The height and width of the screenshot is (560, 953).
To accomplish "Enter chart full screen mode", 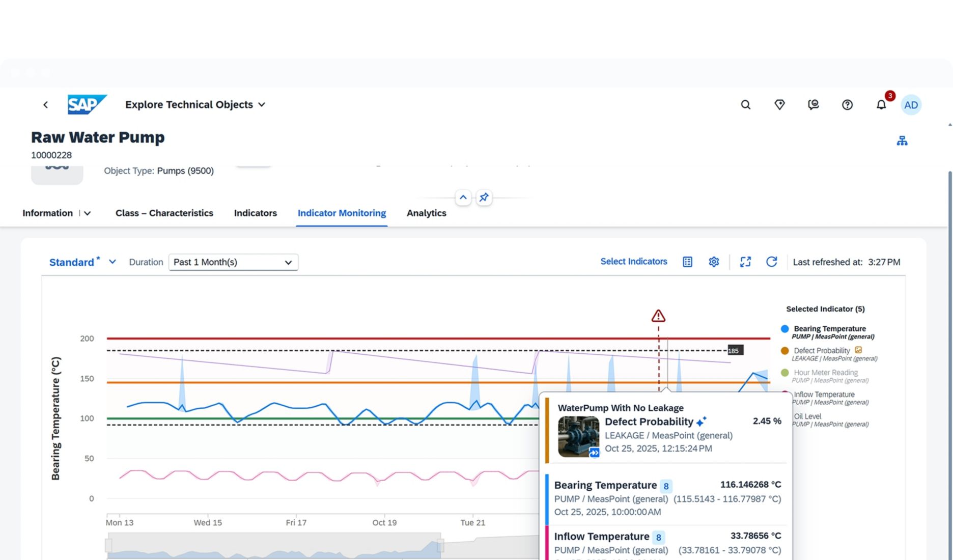I will [x=745, y=262].
